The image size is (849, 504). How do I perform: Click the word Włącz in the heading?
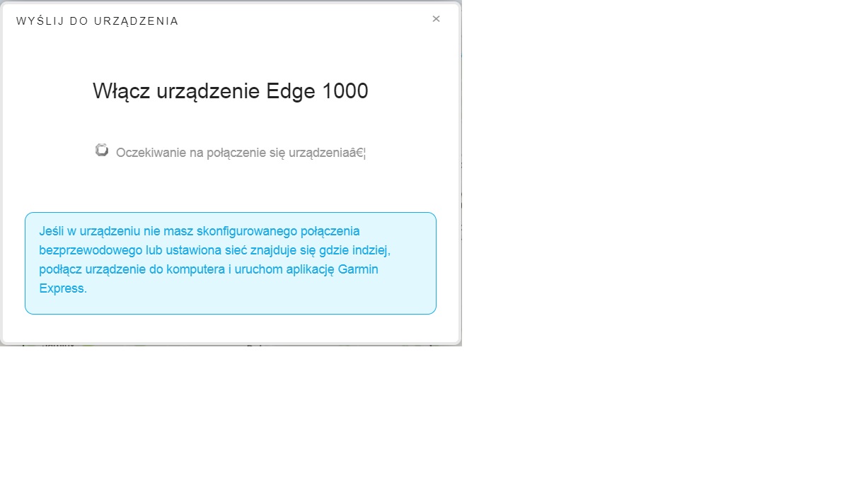120,91
